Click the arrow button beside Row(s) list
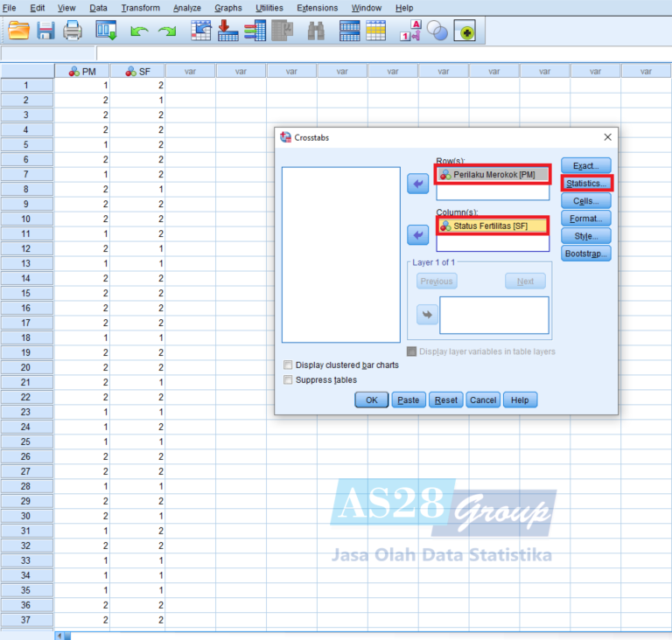The image size is (672, 640). [418, 184]
